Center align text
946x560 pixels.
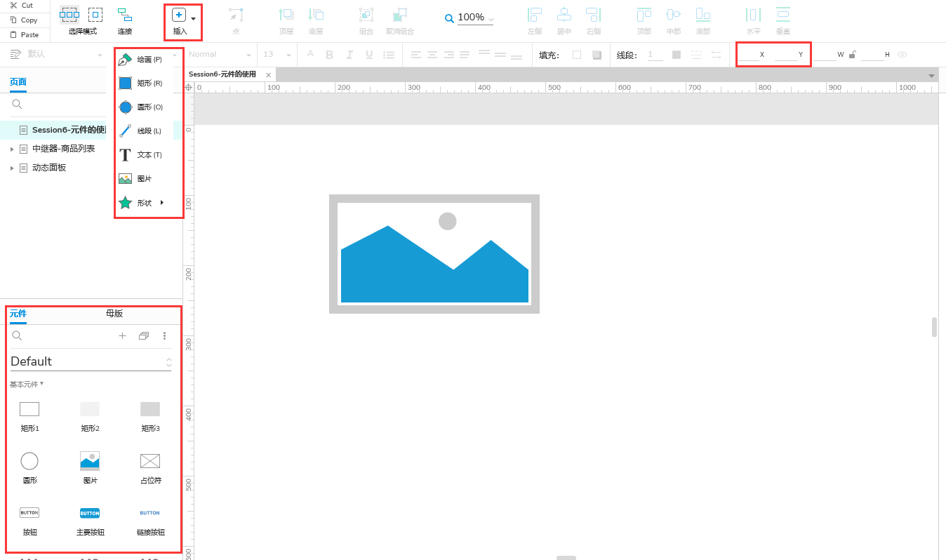tap(432, 55)
